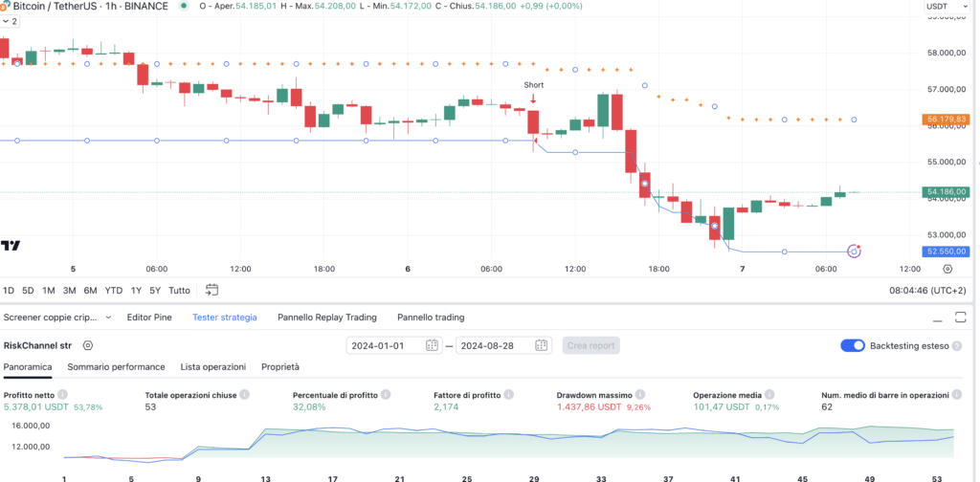Click the blue 52.550,00 price label
Viewport: 980px width, 482px height.
pyautogui.click(x=946, y=251)
